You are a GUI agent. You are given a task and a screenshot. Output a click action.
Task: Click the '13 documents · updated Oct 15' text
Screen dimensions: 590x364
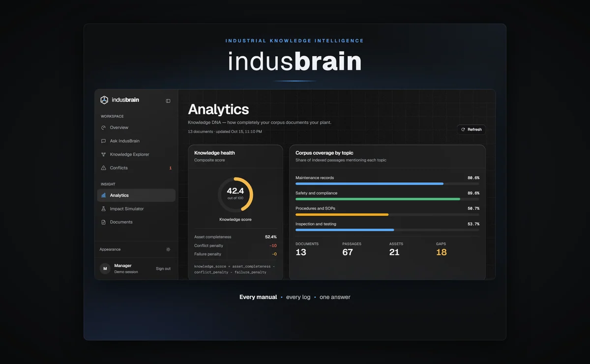coord(225,132)
